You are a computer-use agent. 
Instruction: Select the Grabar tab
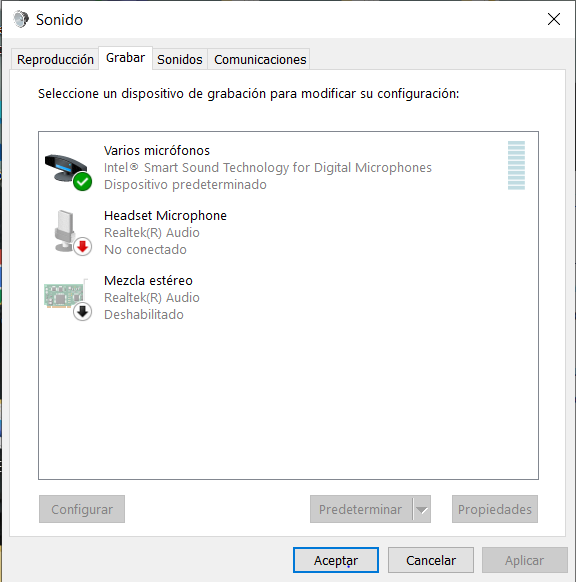click(x=125, y=58)
